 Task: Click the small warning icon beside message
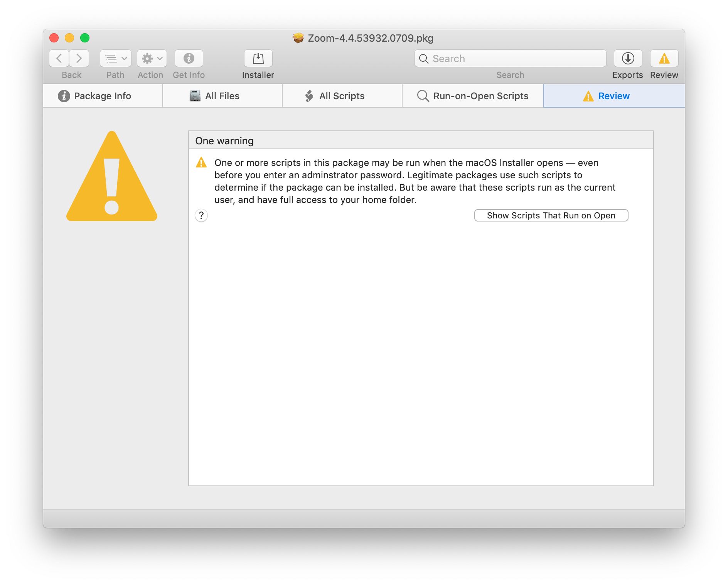coord(201,162)
